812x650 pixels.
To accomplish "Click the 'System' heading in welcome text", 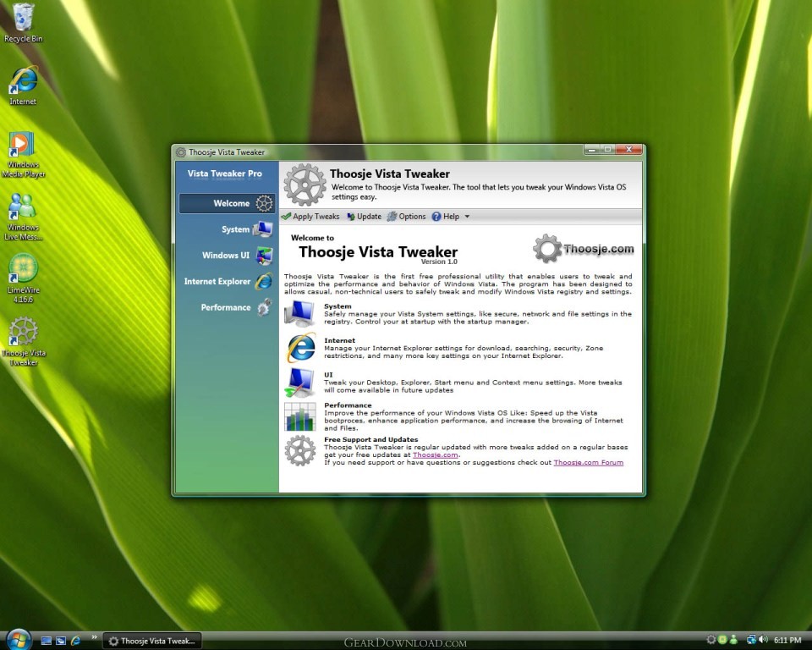I will (337, 306).
